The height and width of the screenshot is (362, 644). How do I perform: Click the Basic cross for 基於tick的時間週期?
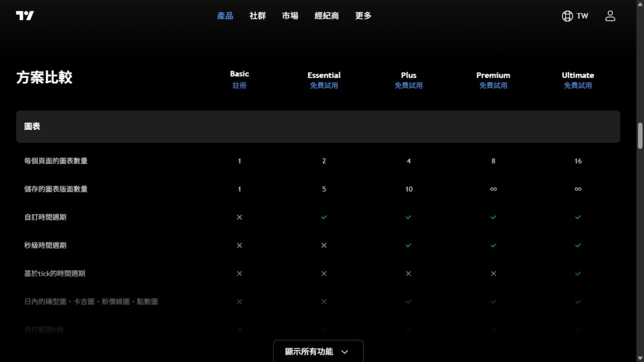(239, 274)
